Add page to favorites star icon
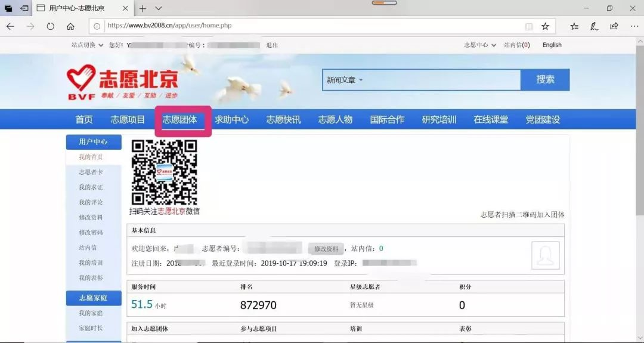 [545, 26]
